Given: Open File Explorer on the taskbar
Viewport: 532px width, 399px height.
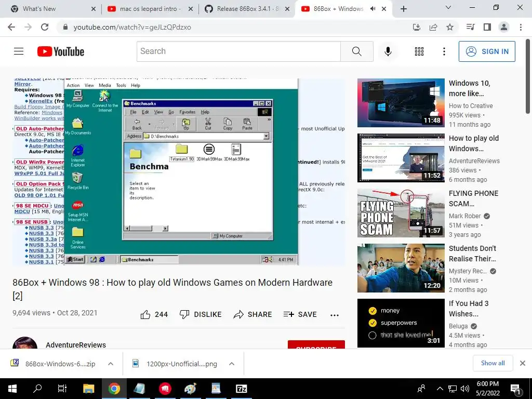Looking at the screenshot, I should pyautogui.click(x=88, y=389).
